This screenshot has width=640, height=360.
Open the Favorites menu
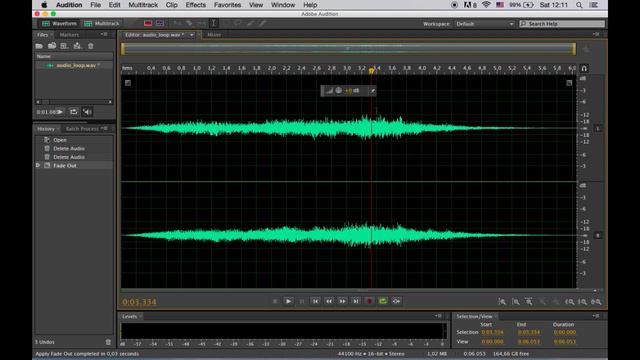click(x=227, y=5)
